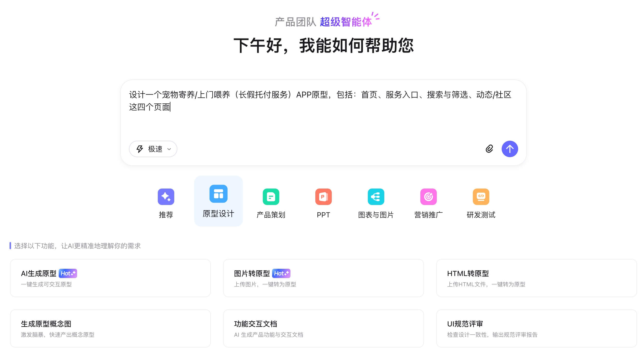Select the 图片转原型 feature card
The image size is (644, 357).
pyautogui.click(x=323, y=278)
